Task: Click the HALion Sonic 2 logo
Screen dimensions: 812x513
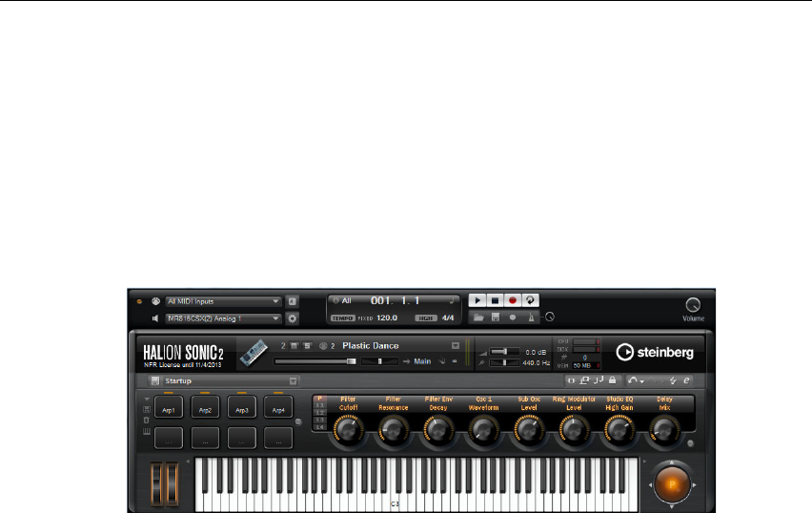Action: click(x=183, y=353)
